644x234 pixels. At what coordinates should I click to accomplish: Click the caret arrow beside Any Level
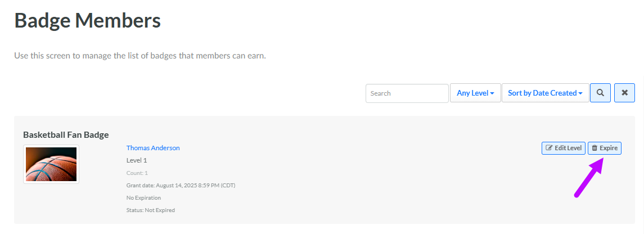(x=492, y=93)
